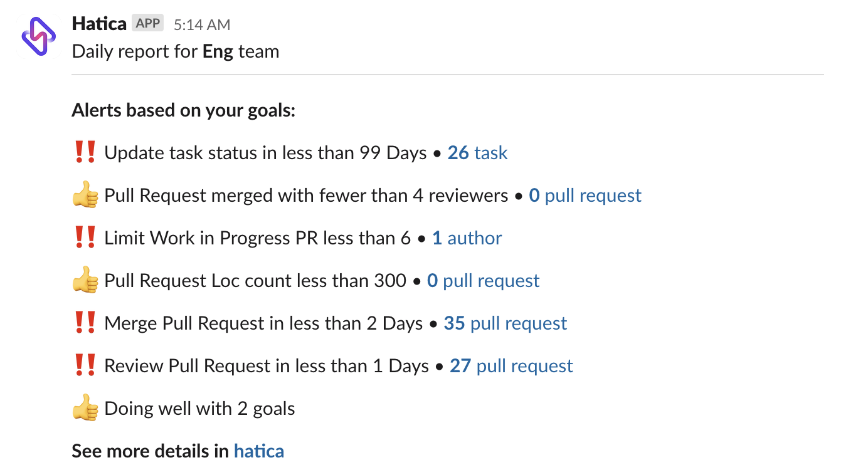
Task: Open the 5:14 AM message timestamp
Action: coord(202,25)
